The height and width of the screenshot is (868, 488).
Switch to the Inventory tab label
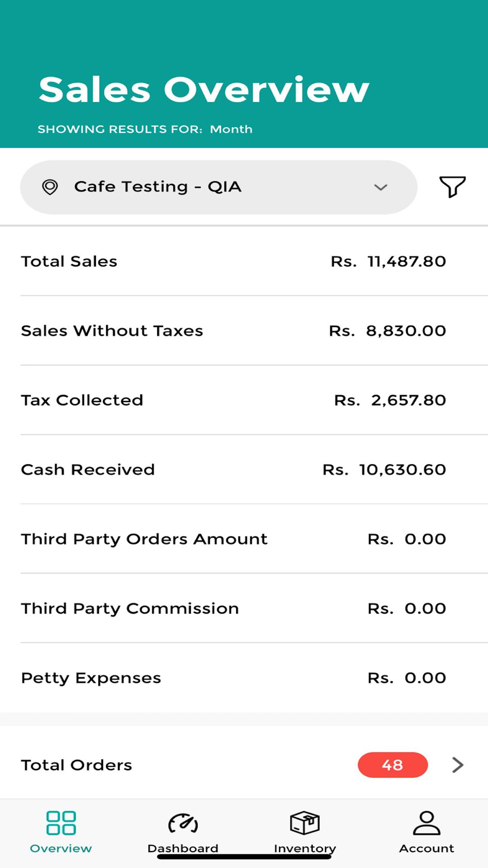(x=305, y=848)
